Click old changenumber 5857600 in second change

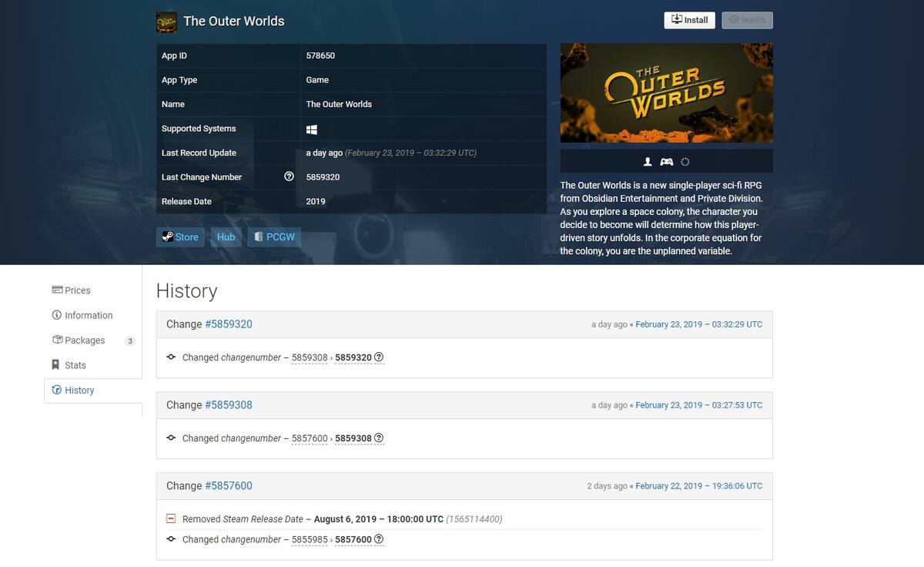coord(310,438)
